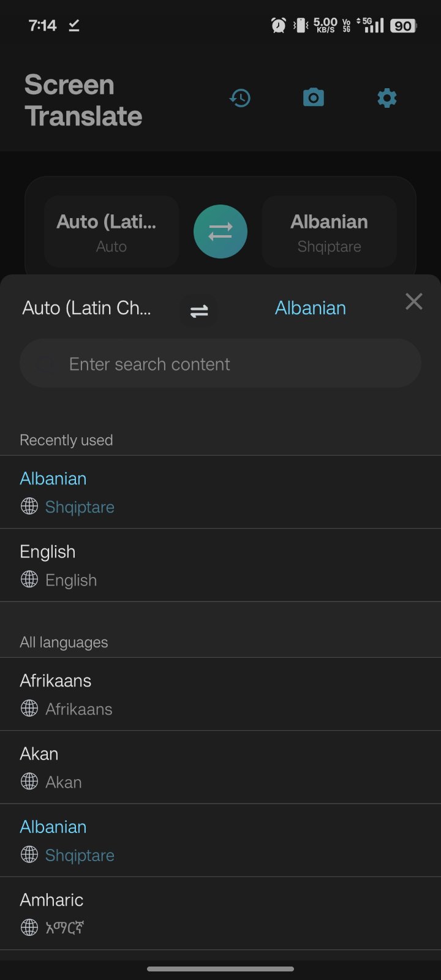Screen dimensions: 441x980
Task: Tap the camera translate icon
Action: (x=314, y=98)
